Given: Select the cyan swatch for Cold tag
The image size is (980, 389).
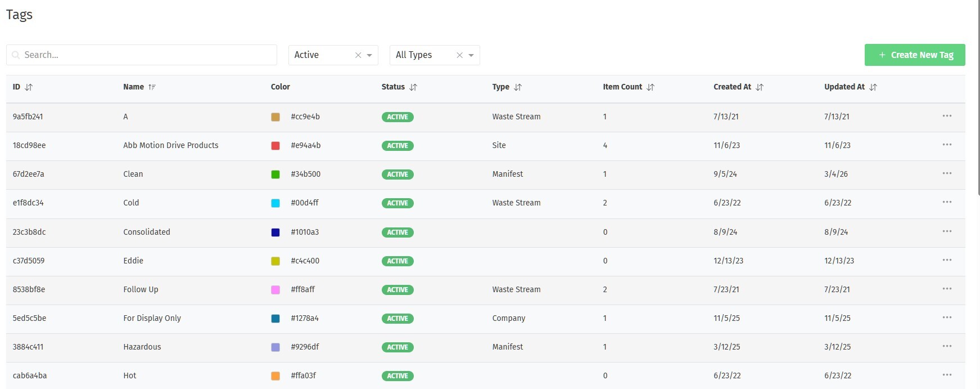Looking at the screenshot, I should pos(276,203).
